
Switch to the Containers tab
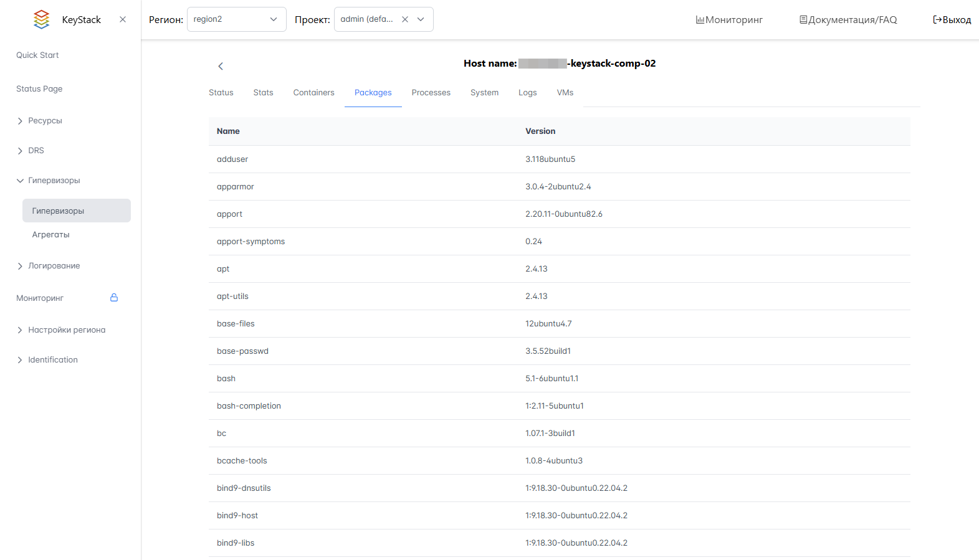coord(313,93)
